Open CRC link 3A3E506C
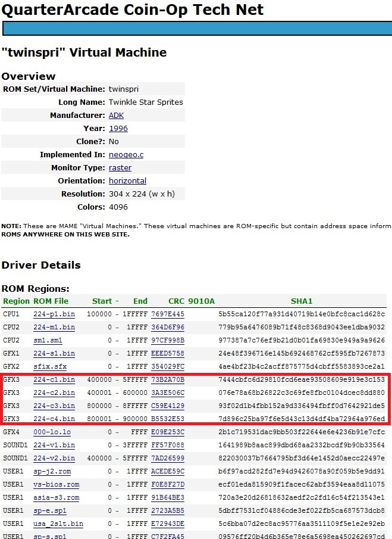Viewport: 392px width, 539px height. tap(168, 392)
